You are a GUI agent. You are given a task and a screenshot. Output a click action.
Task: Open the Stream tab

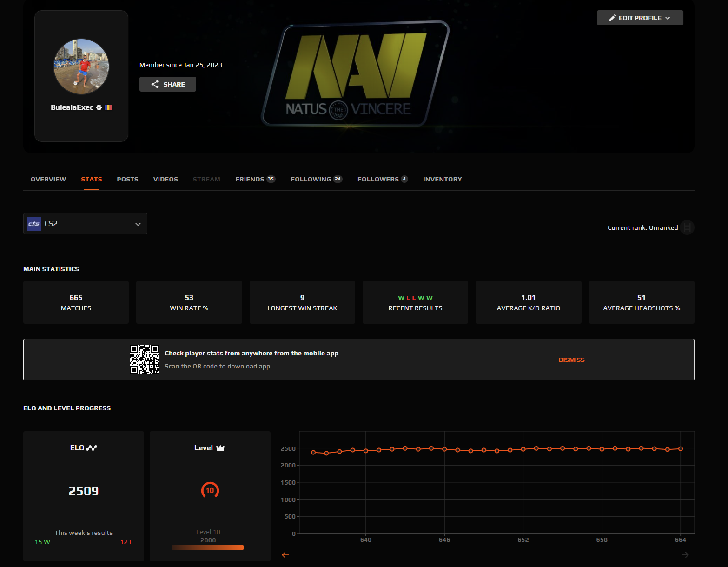[206, 179]
